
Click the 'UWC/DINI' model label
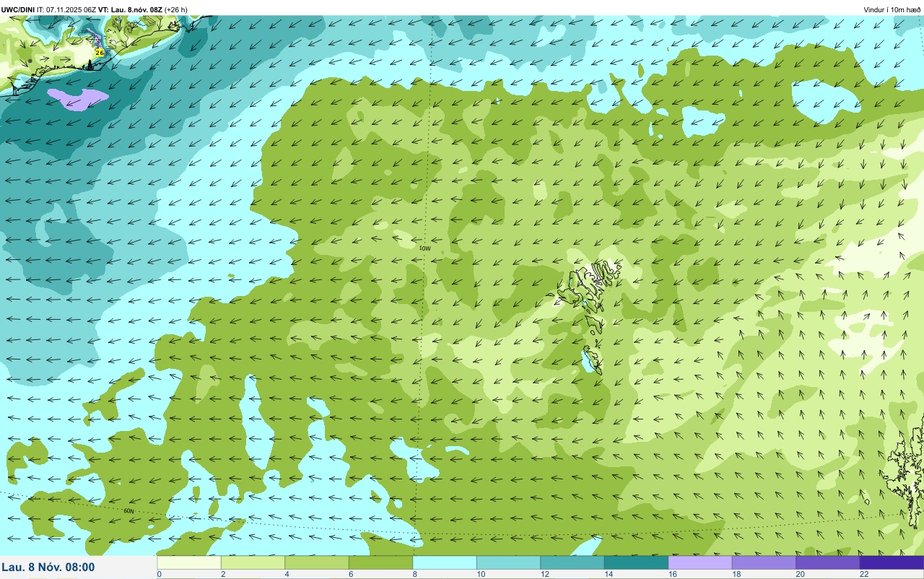[x=18, y=9]
